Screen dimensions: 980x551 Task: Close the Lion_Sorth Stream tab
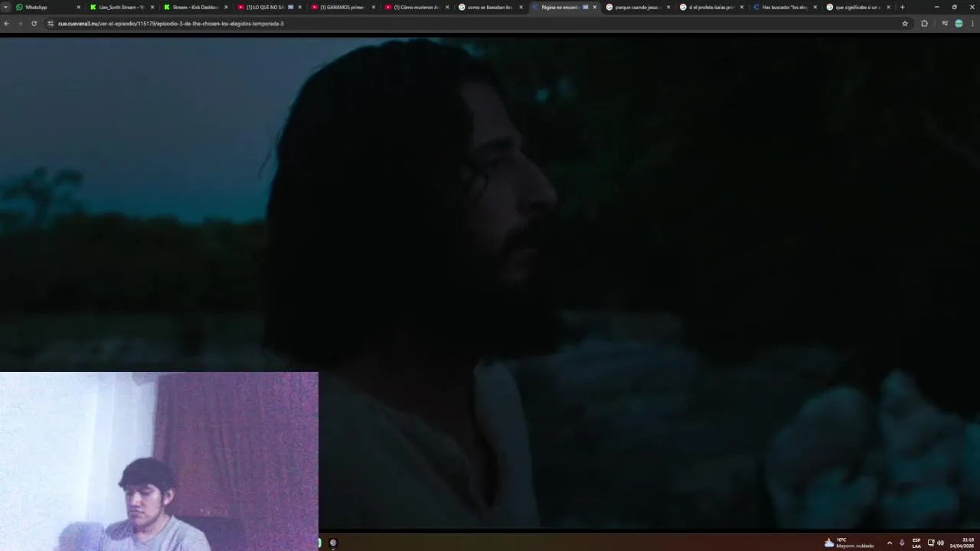point(152,7)
